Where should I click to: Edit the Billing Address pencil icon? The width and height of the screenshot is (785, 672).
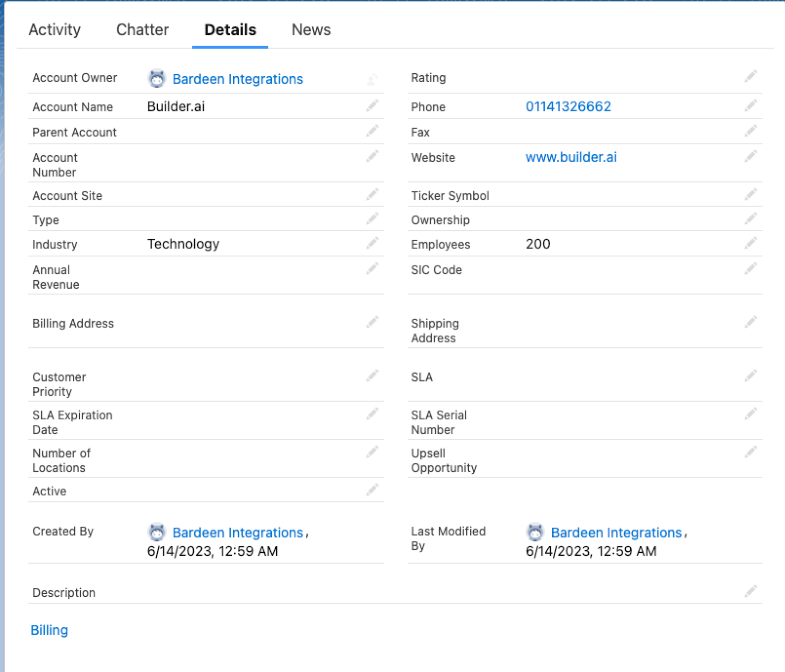point(372,322)
